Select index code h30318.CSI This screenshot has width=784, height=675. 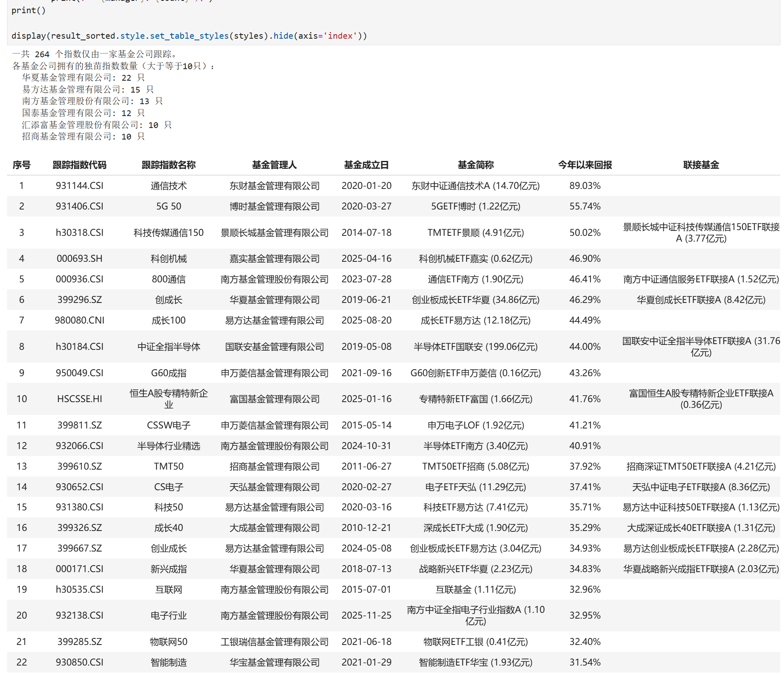pos(79,233)
